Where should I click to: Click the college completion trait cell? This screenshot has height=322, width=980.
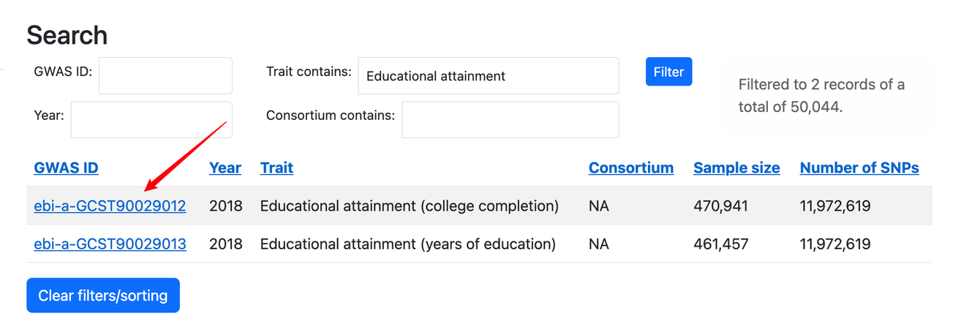click(x=409, y=206)
